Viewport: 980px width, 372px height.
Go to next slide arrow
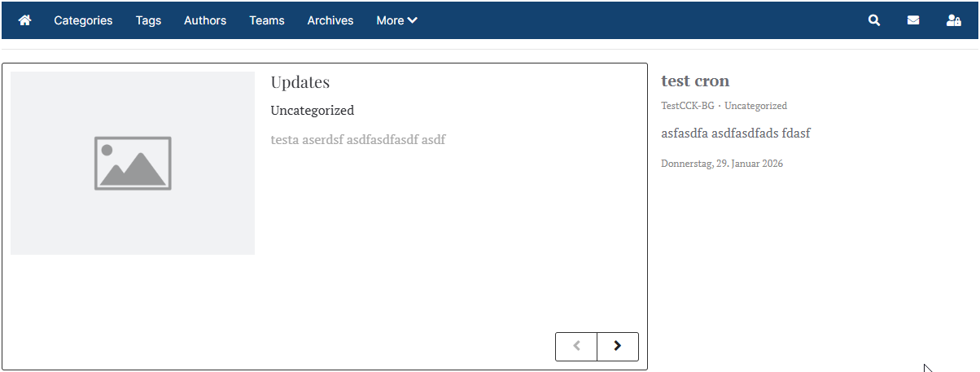click(618, 346)
